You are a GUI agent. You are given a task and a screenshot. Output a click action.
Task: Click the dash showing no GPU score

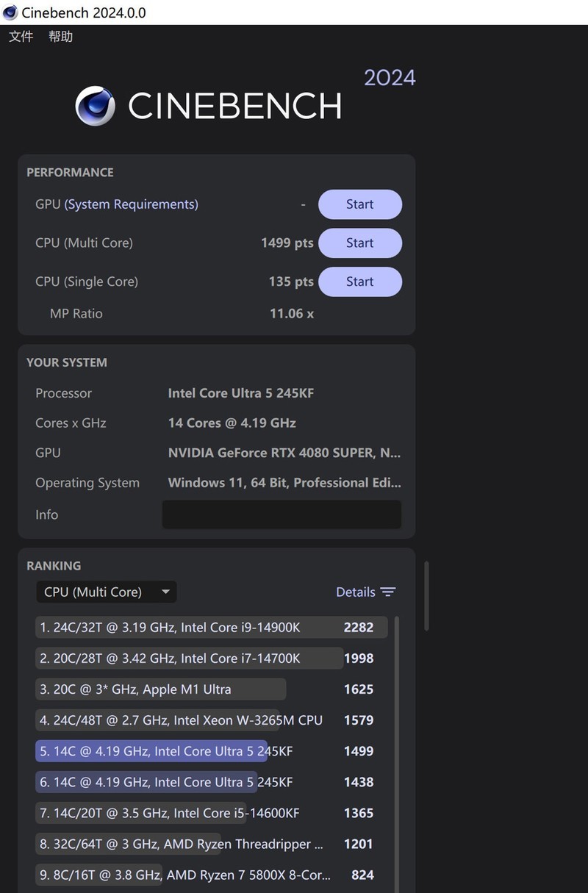click(303, 204)
